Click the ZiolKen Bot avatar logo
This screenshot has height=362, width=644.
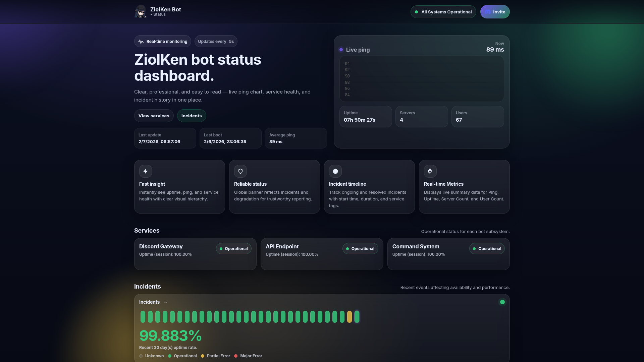pos(141,11)
